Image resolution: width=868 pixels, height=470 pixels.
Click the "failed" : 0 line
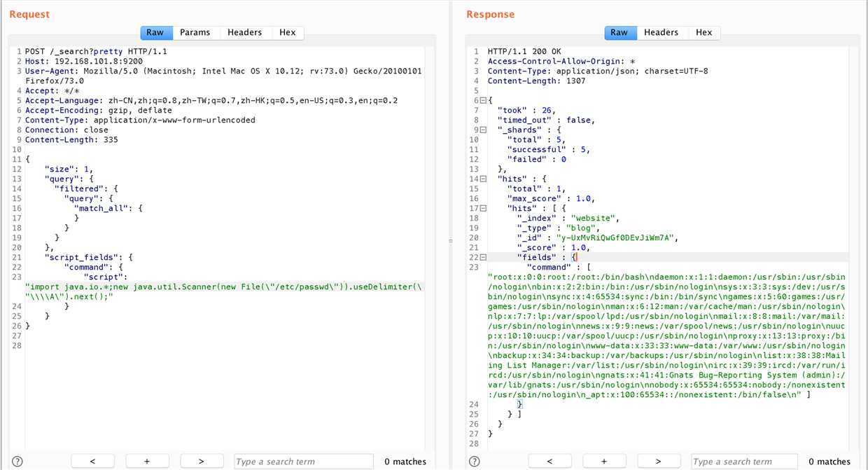[x=537, y=160]
